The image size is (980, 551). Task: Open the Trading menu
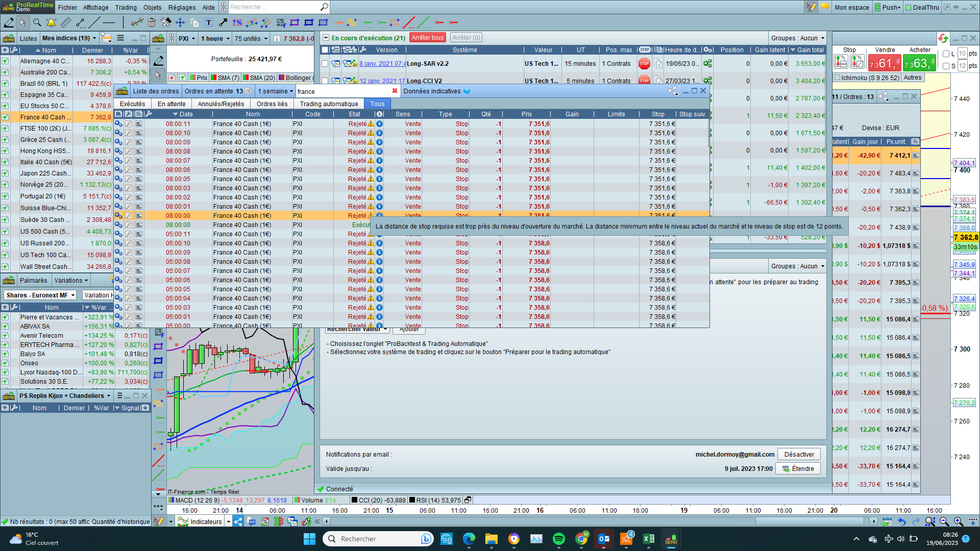[126, 7]
